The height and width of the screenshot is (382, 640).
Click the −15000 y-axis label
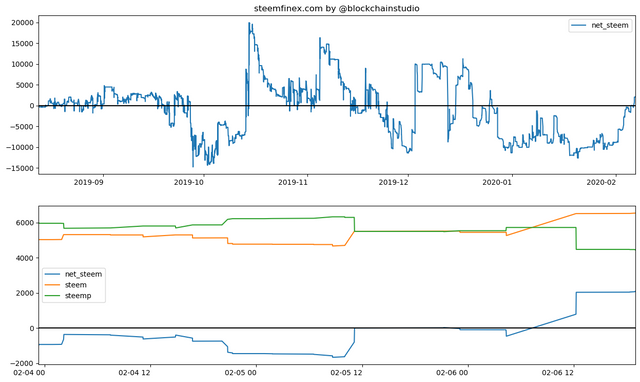[x=19, y=168]
